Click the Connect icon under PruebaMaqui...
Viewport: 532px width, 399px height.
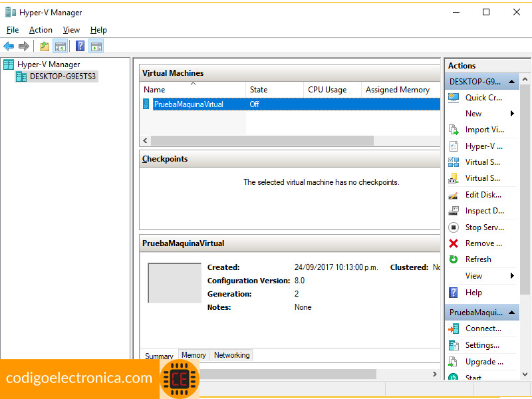(454, 329)
